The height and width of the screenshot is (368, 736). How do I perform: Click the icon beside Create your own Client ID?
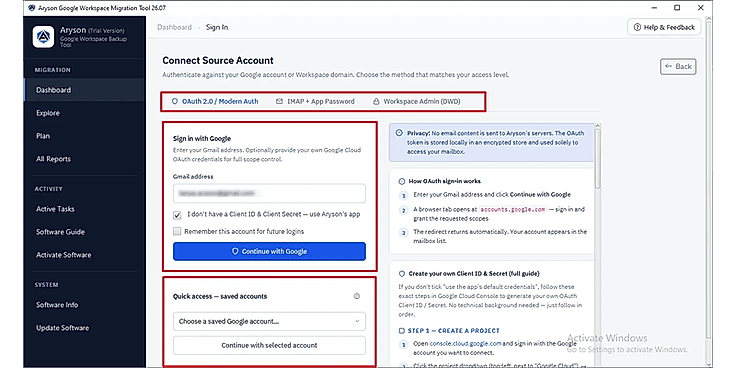(401, 273)
